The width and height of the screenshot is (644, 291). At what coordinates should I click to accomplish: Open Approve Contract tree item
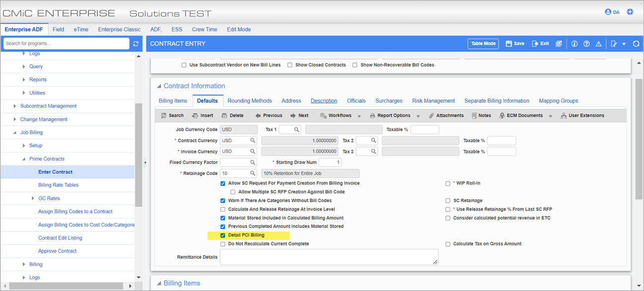pyautogui.click(x=58, y=251)
